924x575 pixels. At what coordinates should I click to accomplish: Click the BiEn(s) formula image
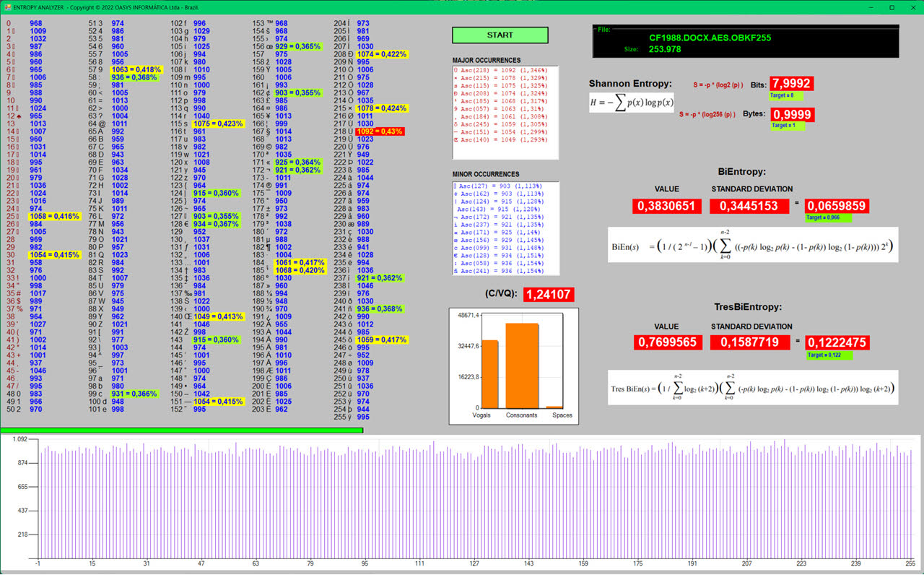click(x=753, y=245)
